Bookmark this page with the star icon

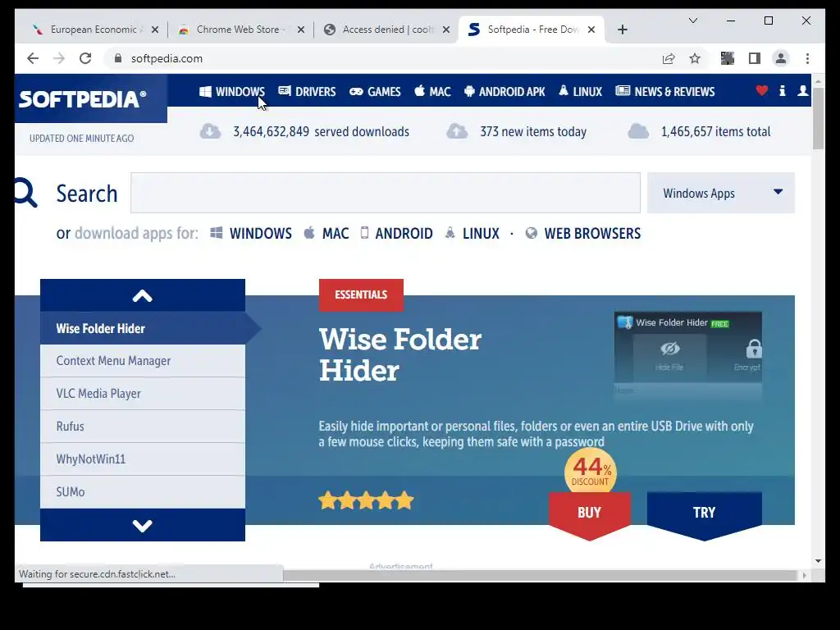pyautogui.click(x=695, y=58)
